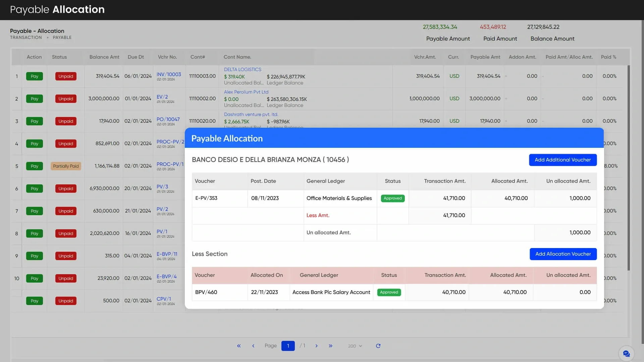Viewport: 644px width, 362px height.
Task: Expand the 200 rows-per-page dropdown
Action: click(x=355, y=346)
